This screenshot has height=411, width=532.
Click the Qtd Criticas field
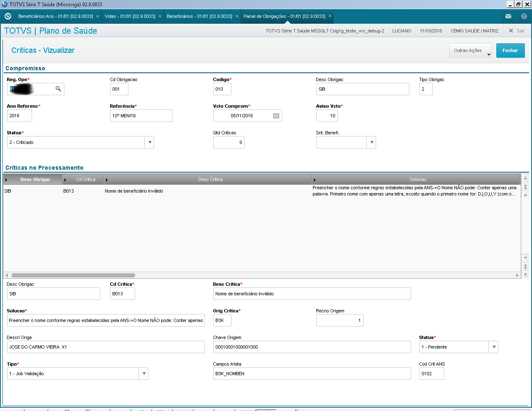(229, 142)
